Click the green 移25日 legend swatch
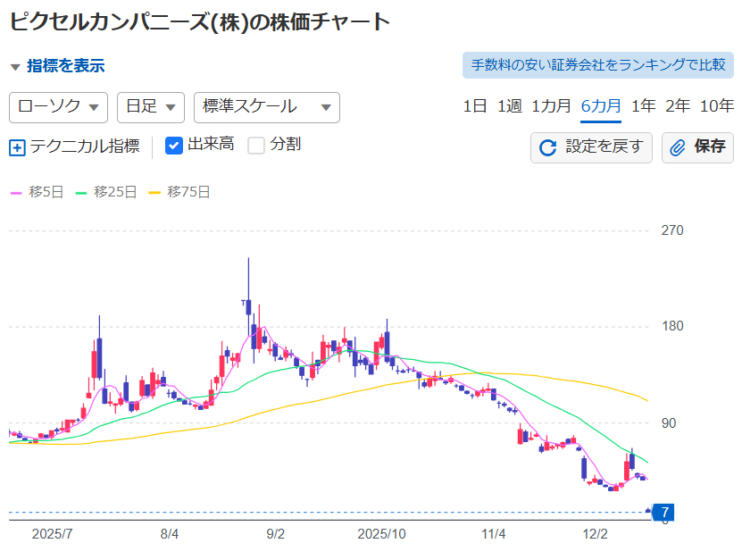Screen dimensions: 742x560 pyautogui.click(x=82, y=192)
